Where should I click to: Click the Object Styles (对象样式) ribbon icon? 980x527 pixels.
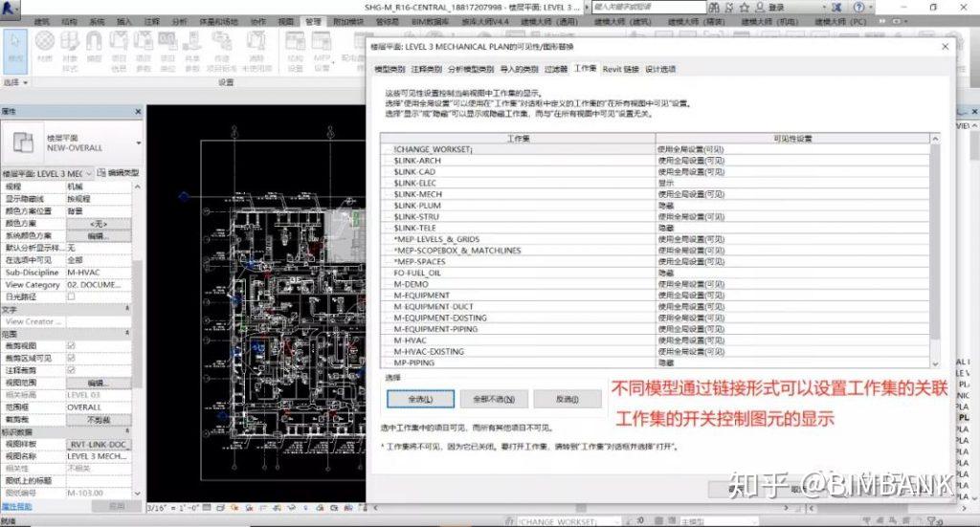69,42
